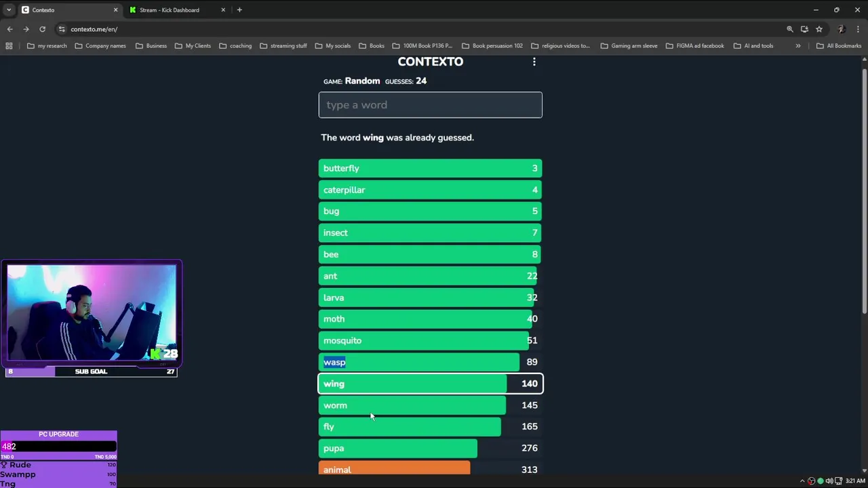Select the 'insect' guess row
This screenshot has width=868, height=488.
coord(431,232)
